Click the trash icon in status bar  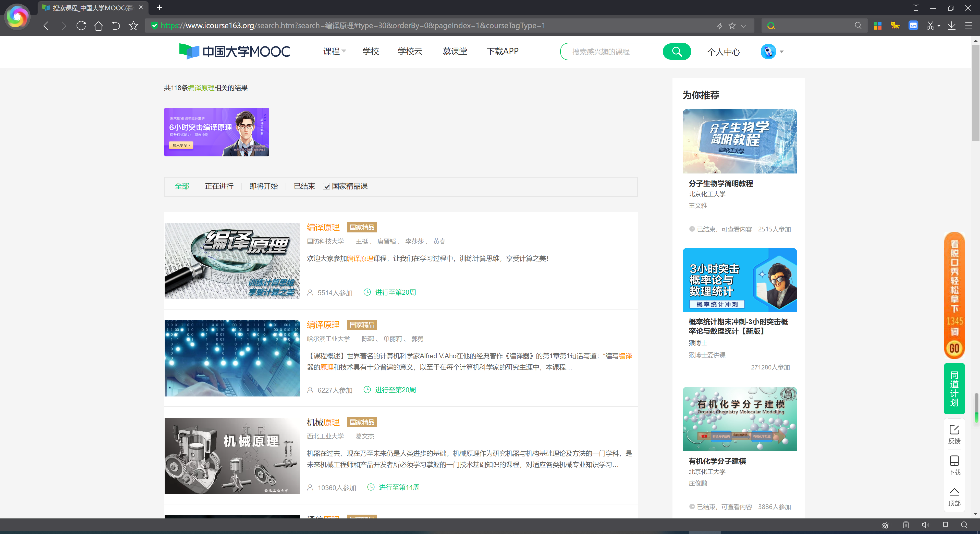click(906, 525)
